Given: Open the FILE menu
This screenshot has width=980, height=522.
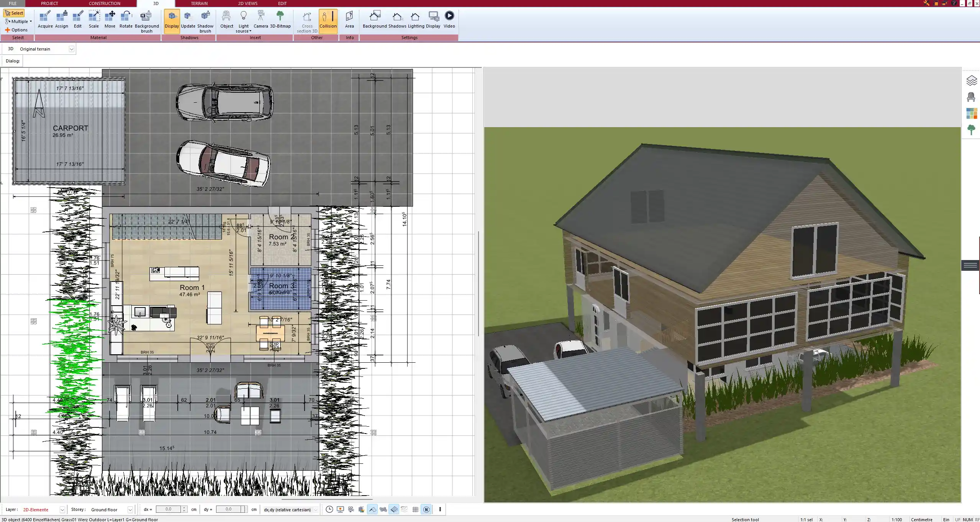Looking at the screenshot, I should point(13,3).
